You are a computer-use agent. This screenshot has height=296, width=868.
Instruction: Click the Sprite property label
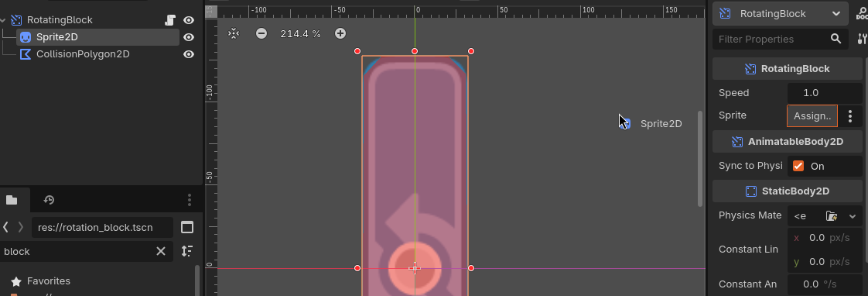click(x=733, y=115)
